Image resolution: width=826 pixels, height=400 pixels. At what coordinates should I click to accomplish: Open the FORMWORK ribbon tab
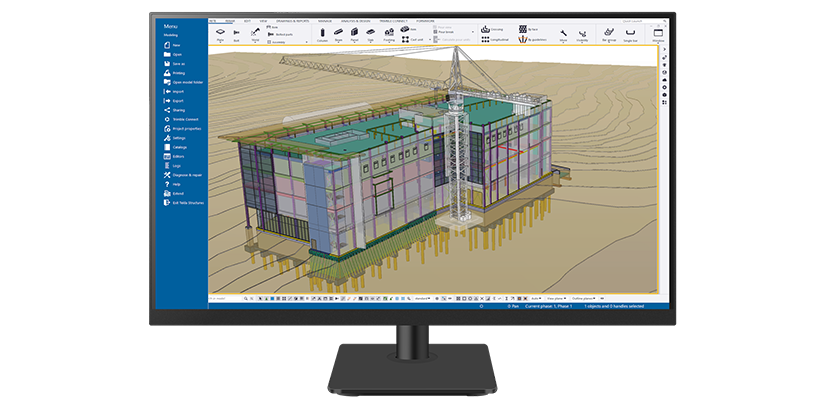tap(425, 21)
